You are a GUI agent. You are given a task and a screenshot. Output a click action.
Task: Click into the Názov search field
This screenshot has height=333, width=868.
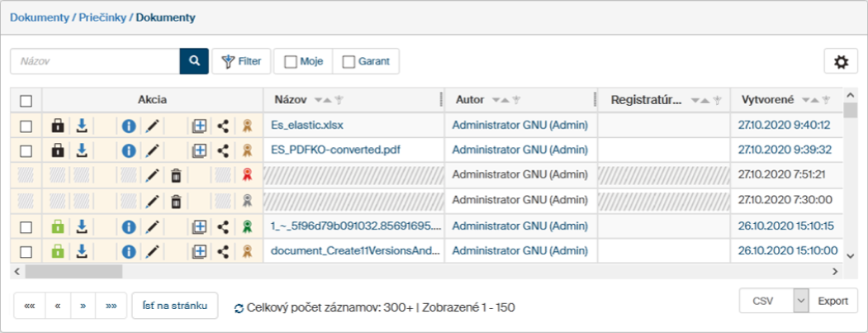[x=95, y=61]
